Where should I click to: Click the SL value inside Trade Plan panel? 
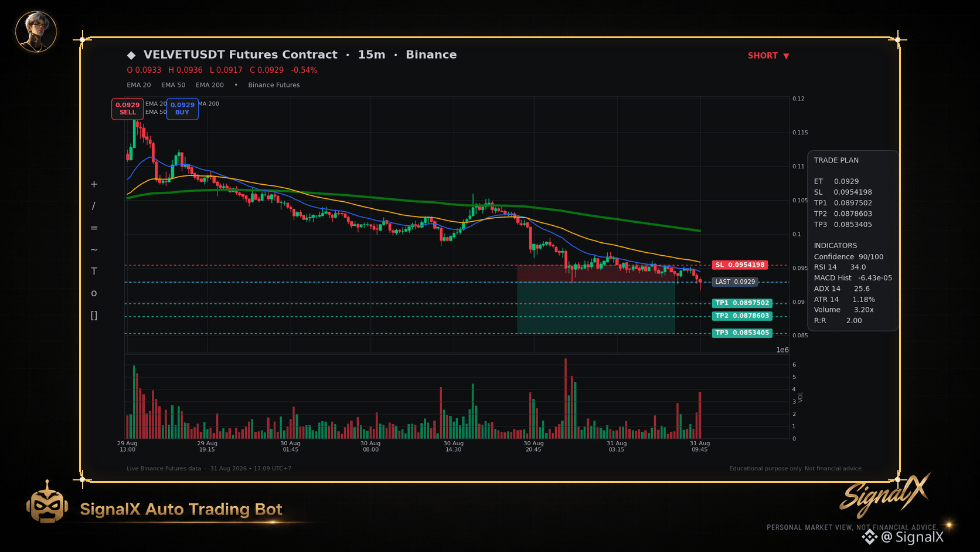point(853,192)
